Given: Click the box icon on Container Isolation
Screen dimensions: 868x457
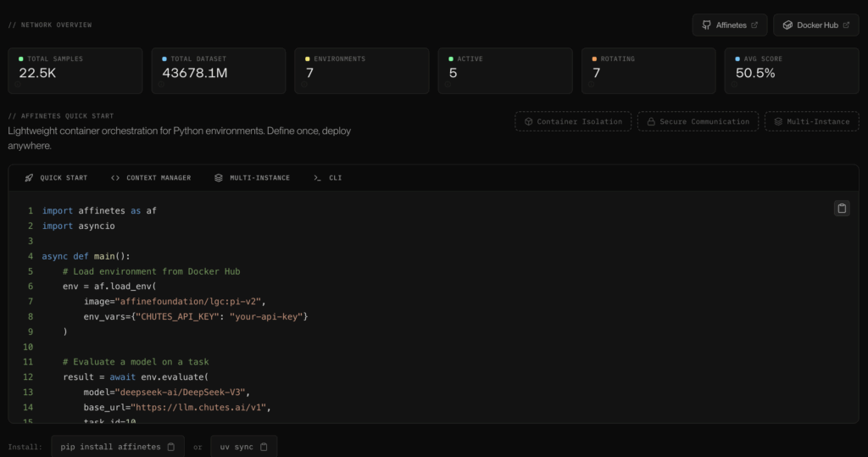Looking at the screenshot, I should click(527, 122).
